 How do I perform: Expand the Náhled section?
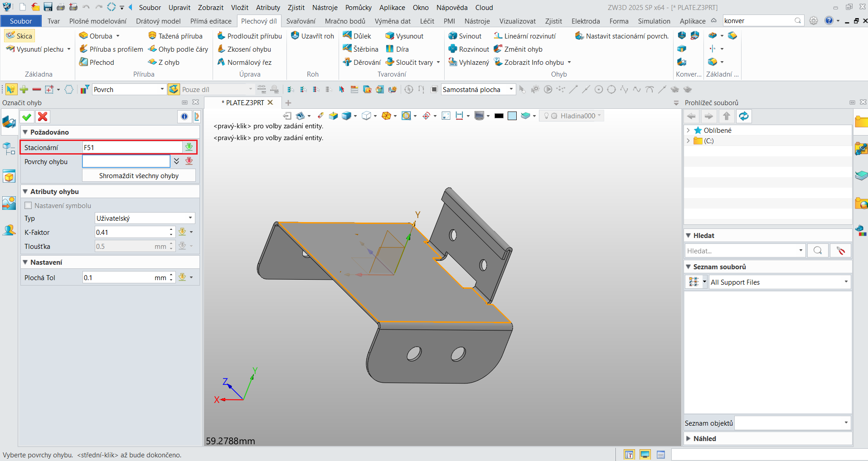[689, 438]
